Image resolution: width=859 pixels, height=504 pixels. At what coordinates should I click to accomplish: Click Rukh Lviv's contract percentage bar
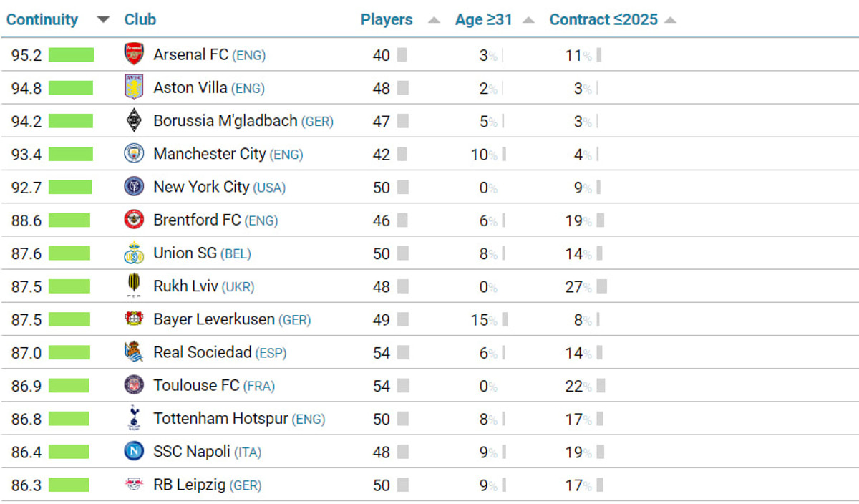coord(601,286)
